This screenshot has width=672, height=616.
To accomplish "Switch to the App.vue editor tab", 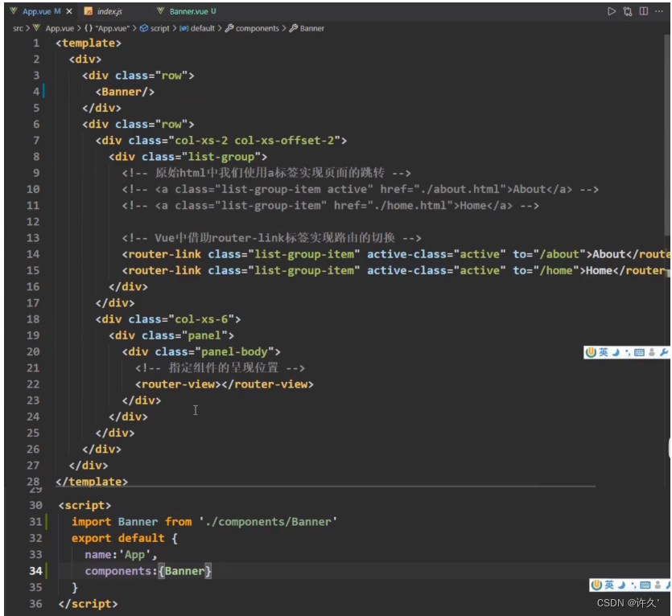I will point(41,11).
